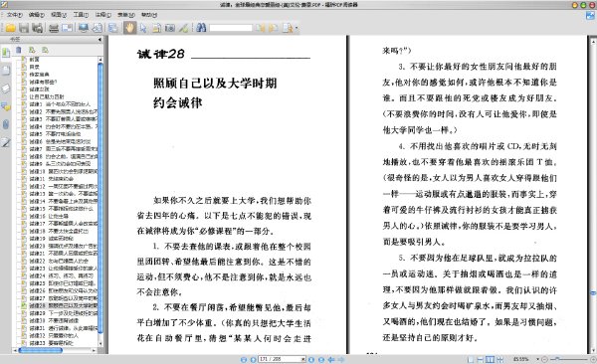
Task: Click the binoculars search icon
Action: click(201, 28)
